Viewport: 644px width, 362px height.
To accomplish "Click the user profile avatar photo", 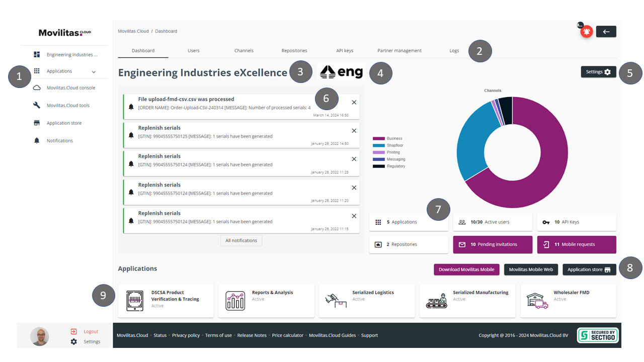I will pos(40,336).
